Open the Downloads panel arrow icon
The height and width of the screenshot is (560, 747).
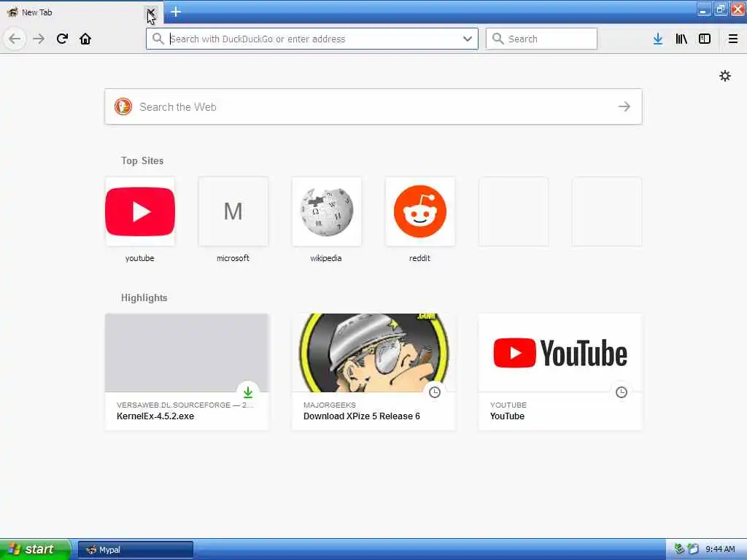point(658,39)
